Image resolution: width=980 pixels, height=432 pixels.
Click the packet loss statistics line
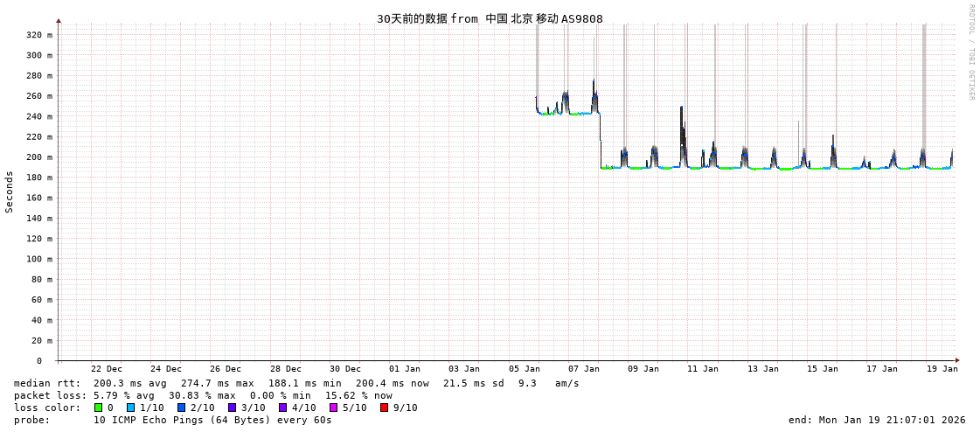pos(203,395)
